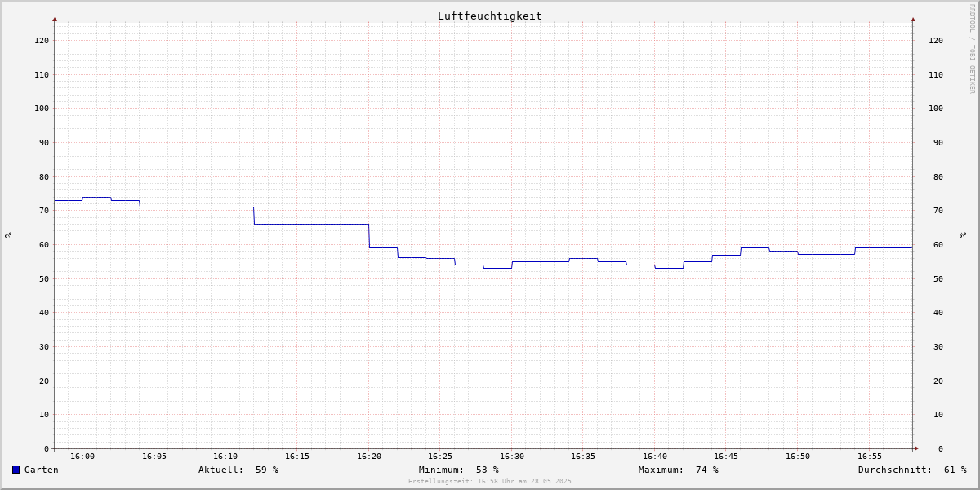The image size is (980, 490).
Task: Click the 16:45 time axis label
Action: coord(726,457)
